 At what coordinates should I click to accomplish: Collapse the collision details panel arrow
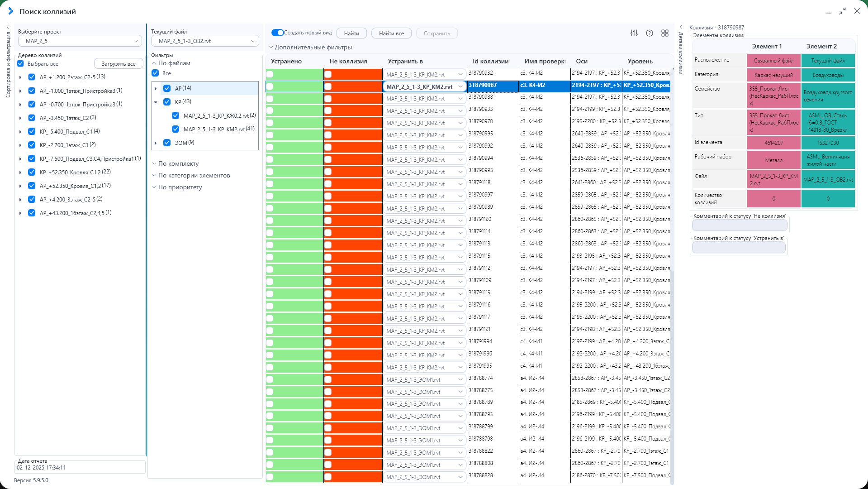pyautogui.click(x=681, y=27)
